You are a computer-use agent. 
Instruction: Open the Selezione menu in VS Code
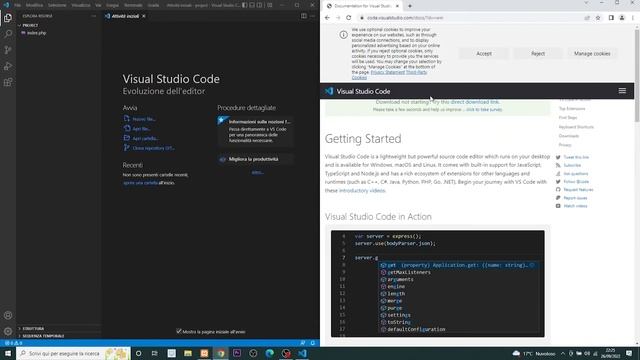[57, 5]
